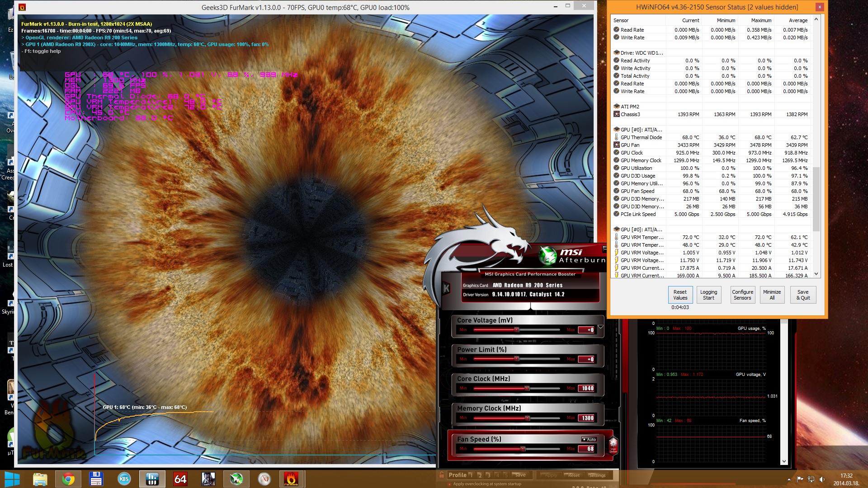Click the Windows Start button

coord(12,479)
